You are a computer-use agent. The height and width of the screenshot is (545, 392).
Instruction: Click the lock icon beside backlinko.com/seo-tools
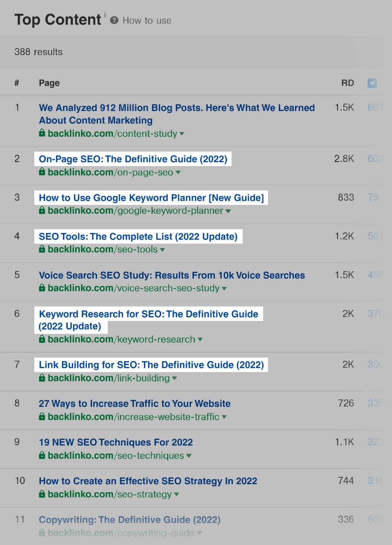tap(42, 249)
